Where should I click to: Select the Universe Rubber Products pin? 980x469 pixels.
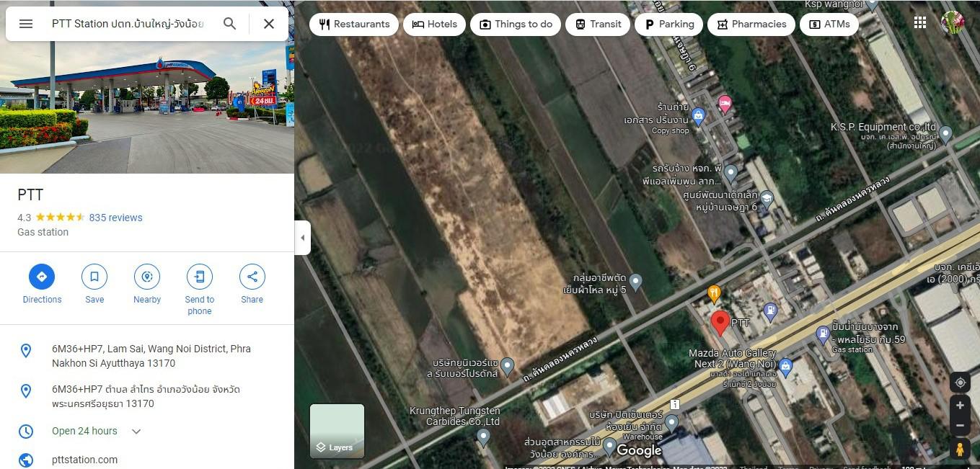pyautogui.click(x=507, y=367)
